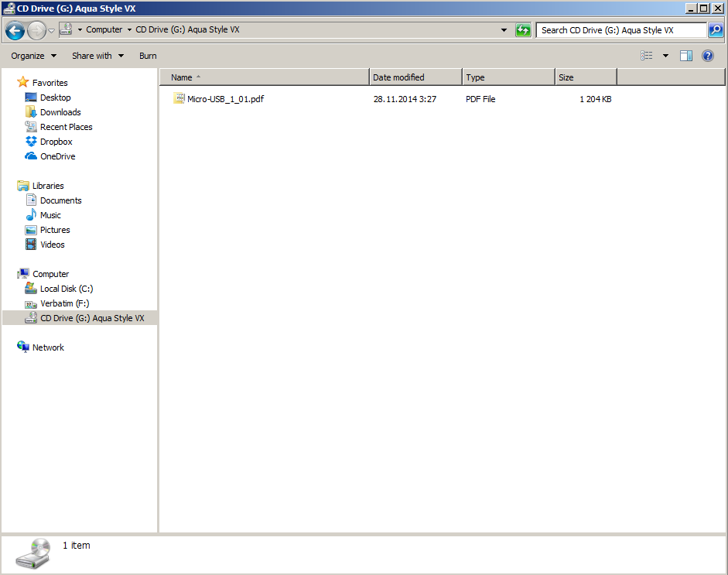
Task: Sort by Type column header
Action: pyautogui.click(x=509, y=77)
